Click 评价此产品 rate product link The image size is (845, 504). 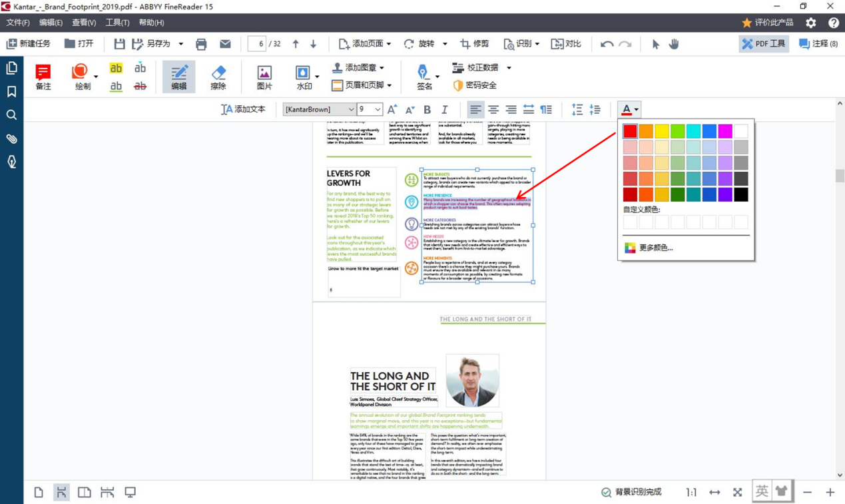point(767,23)
